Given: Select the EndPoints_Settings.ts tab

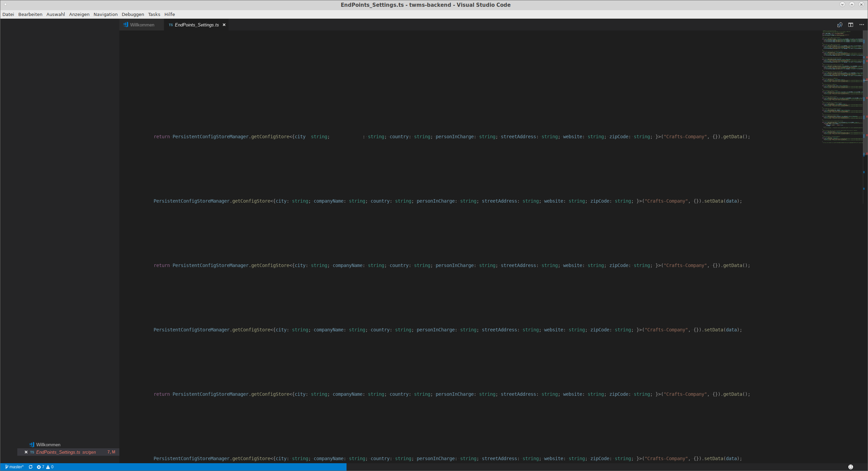Looking at the screenshot, I should click(196, 25).
